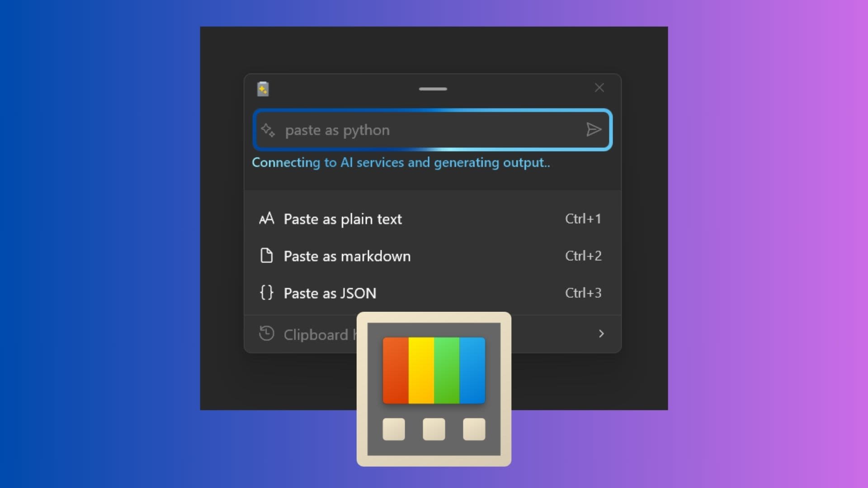This screenshot has height=488, width=868.
Task: Click the markdown file paste icon
Action: click(266, 255)
